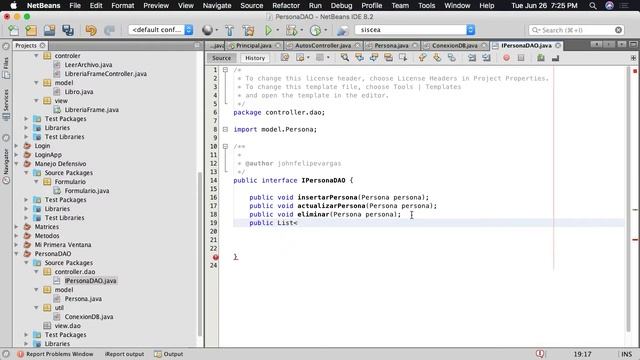This screenshot has width=640, height=360.
Task: Click the Redo toolbar icon
Action: (x=109, y=30)
